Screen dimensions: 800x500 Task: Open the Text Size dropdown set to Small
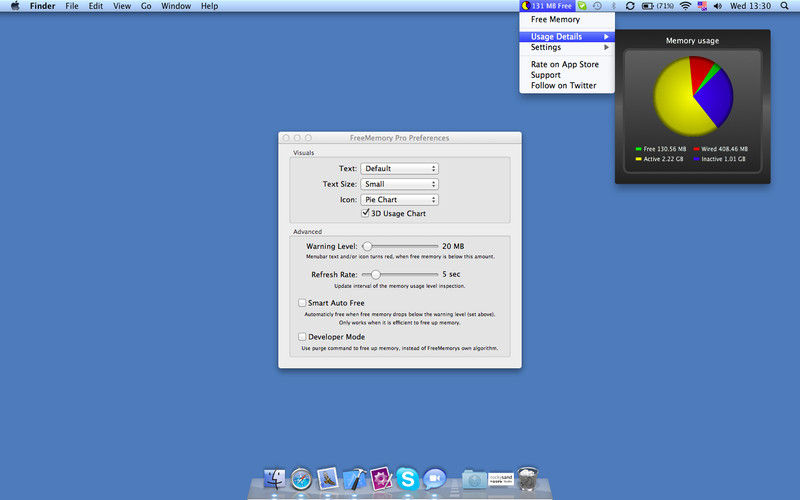(x=399, y=184)
